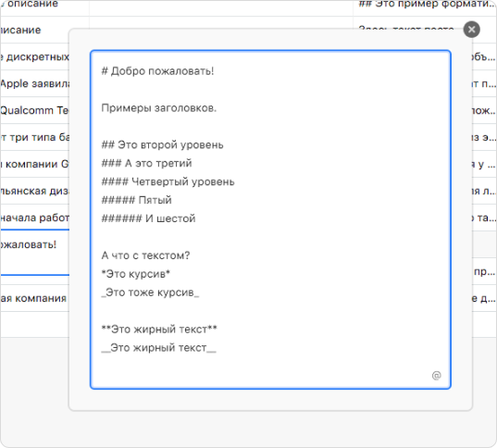Click the '## Это пример формати...' cell

tap(425, 6)
